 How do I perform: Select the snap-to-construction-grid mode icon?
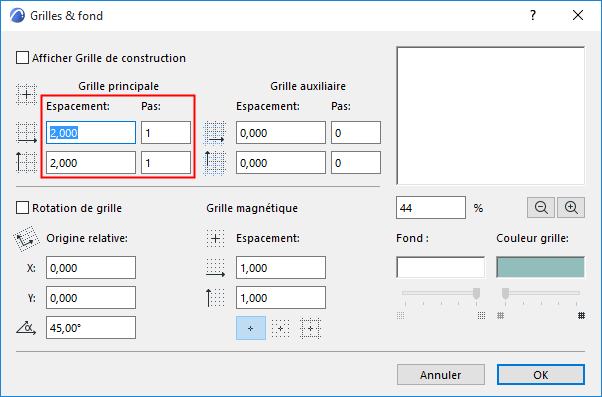click(310, 328)
